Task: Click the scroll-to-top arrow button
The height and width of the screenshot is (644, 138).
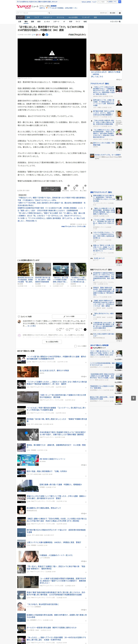Action: (133, 398)
